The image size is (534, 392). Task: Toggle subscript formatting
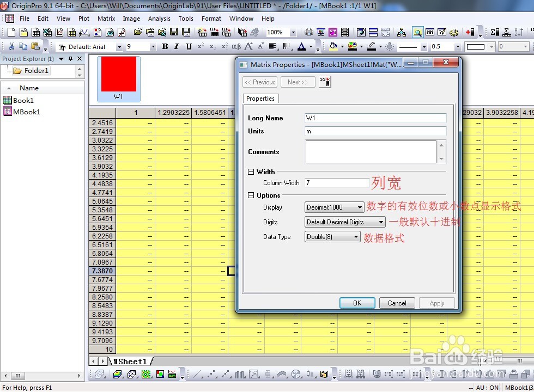[212, 47]
